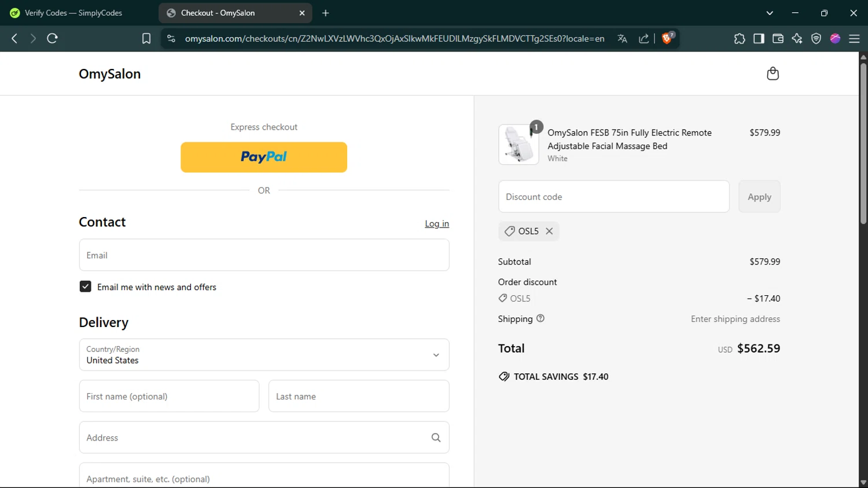The image size is (868, 488).
Task: Focus the Email input field
Action: point(264,255)
